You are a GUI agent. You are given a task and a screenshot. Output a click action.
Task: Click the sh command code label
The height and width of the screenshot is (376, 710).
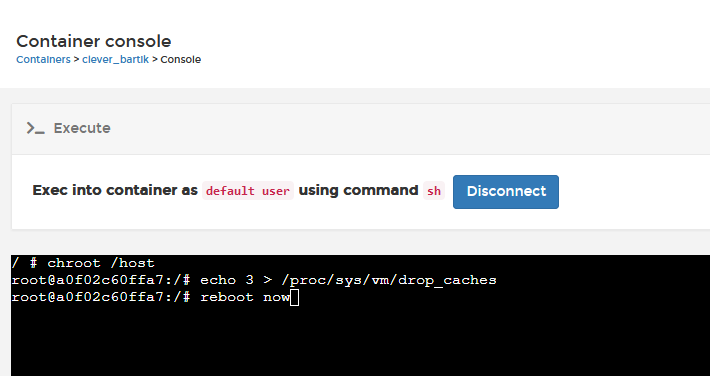tap(434, 191)
